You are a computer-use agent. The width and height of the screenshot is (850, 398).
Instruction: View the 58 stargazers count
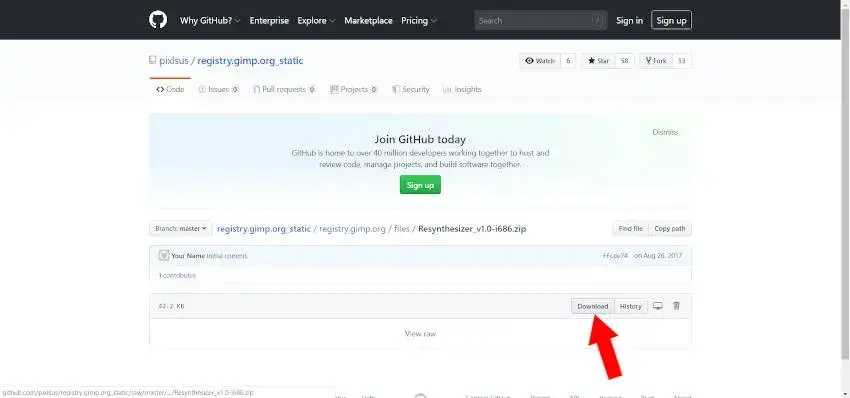coord(624,61)
